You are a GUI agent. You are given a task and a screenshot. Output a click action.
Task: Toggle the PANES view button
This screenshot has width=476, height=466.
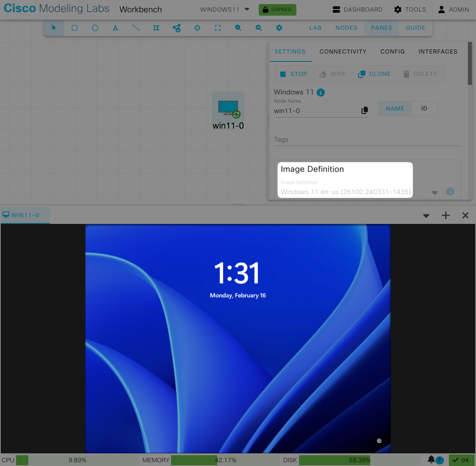[382, 28]
